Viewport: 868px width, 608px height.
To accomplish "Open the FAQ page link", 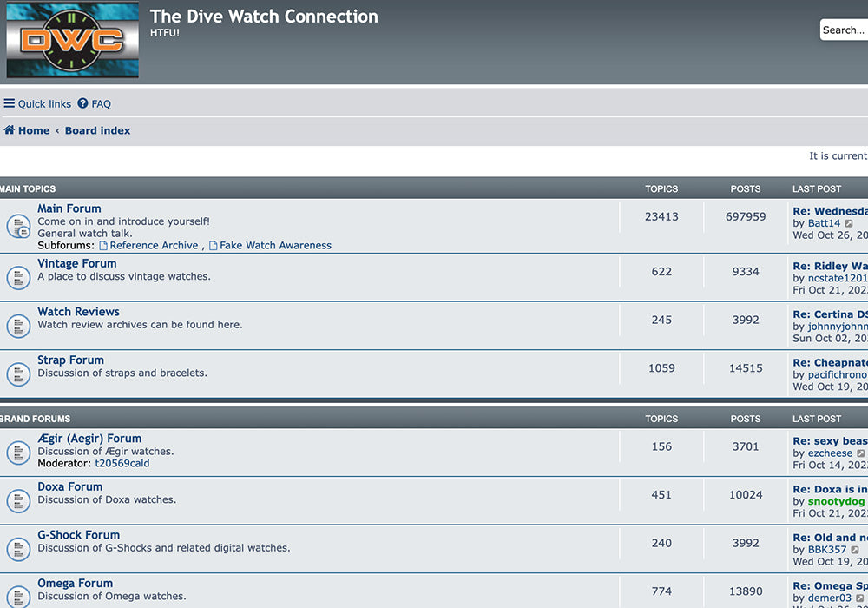I will point(94,103).
